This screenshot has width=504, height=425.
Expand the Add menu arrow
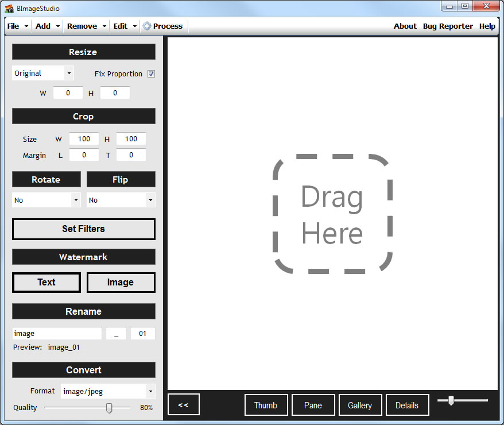[x=58, y=26]
